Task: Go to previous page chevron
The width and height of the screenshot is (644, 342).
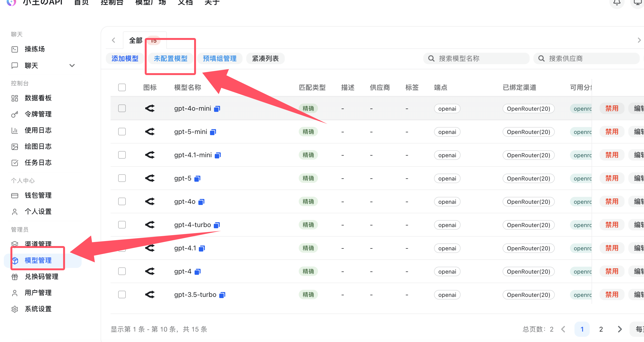Action: click(563, 329)
